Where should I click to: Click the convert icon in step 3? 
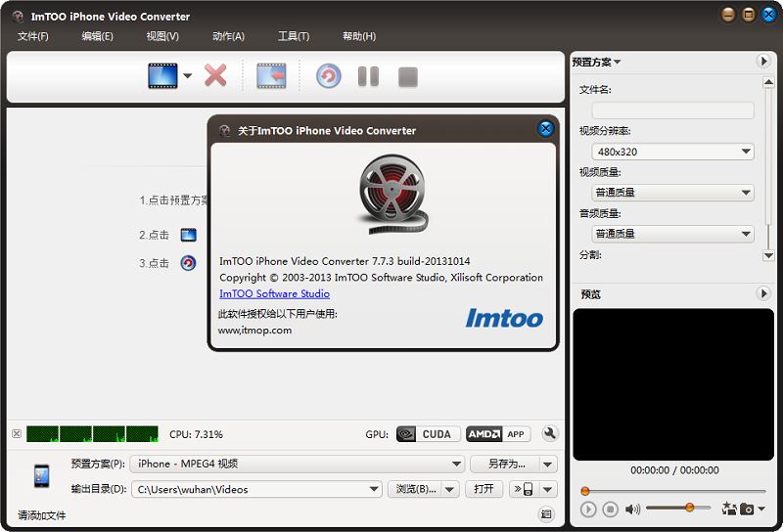point(188,262)
